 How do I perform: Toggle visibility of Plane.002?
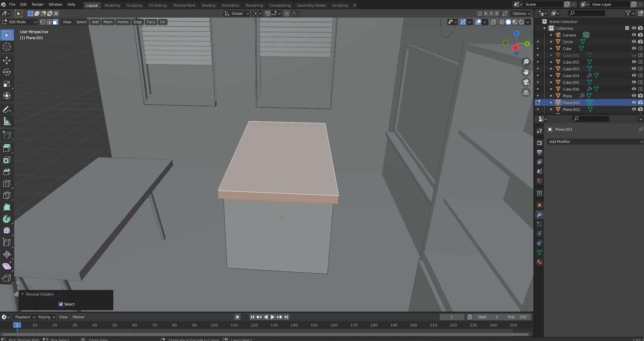click(x=634, y=109)
